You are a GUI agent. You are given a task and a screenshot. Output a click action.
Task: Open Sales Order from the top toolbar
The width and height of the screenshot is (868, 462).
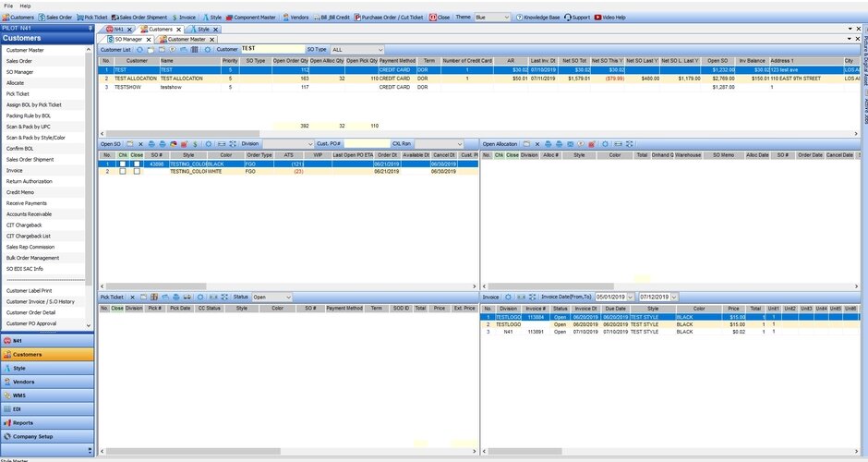54,18
